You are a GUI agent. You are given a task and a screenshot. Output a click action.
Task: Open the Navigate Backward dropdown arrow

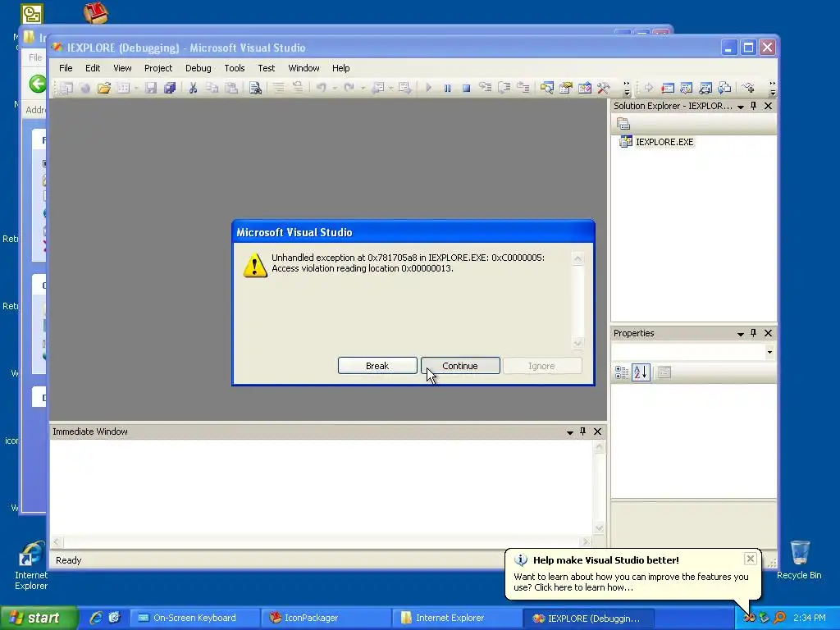(x=391, y=88)
